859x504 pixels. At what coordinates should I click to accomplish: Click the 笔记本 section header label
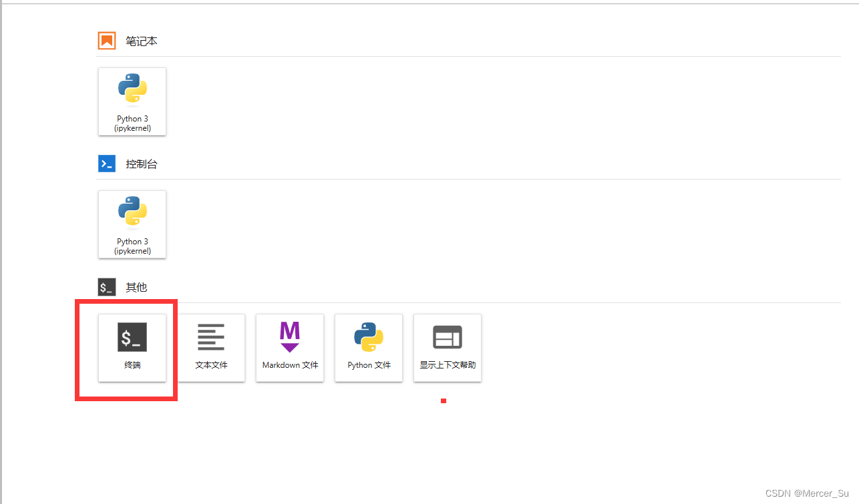(x=142, y=41)
